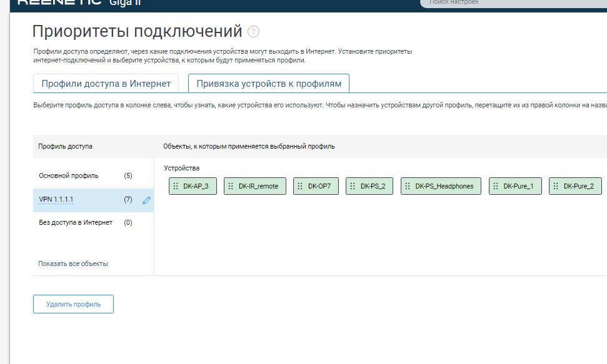This screenshot has height=364, width=607.
Task: Click the drag handle on DK-PS_Headphones chip
Action: pyautogui.click(x=408, y=186)
